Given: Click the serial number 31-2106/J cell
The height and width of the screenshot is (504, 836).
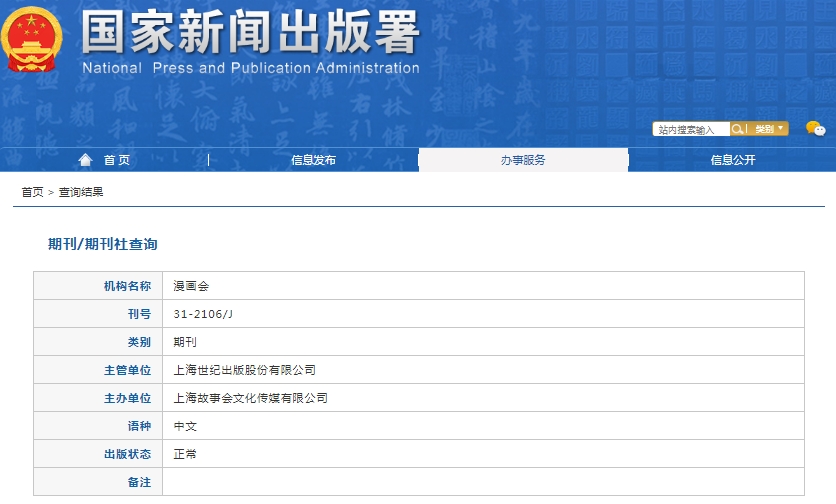Looking at the screenshot, I should [x=203, y=314].
